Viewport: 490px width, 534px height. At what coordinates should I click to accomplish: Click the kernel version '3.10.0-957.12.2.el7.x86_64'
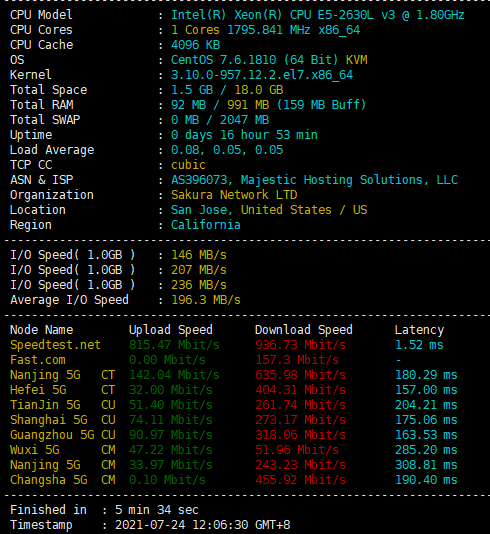(262, 75)
